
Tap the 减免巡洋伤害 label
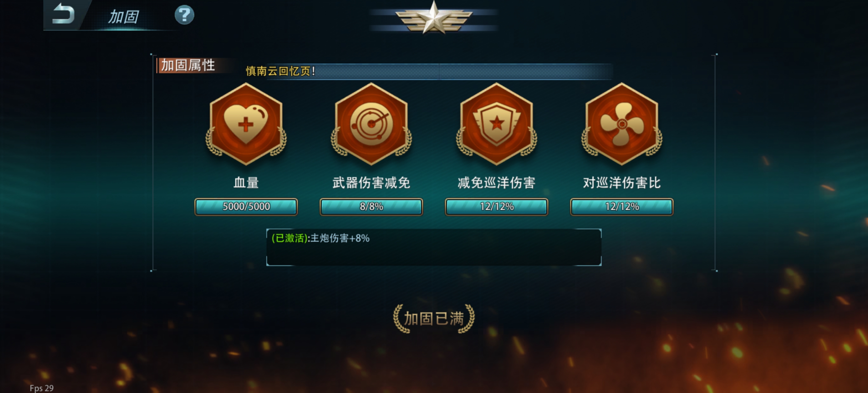(x=496, y=183)
